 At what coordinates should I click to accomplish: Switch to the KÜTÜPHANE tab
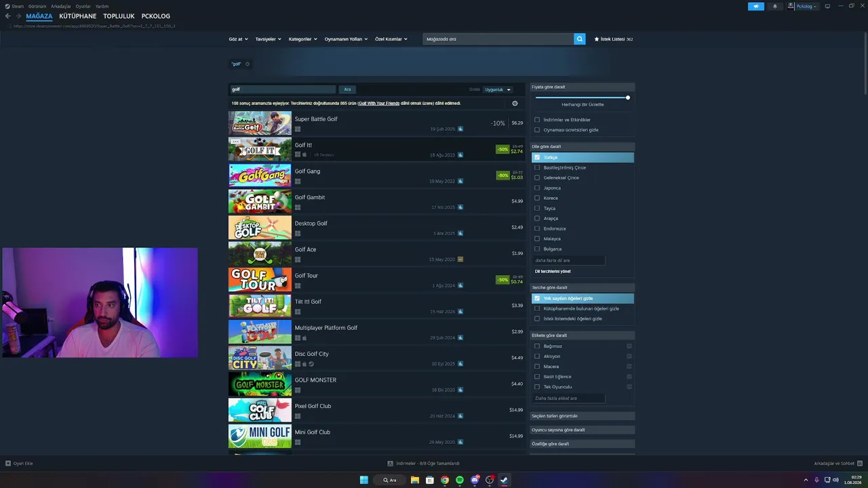coord(78,16)
